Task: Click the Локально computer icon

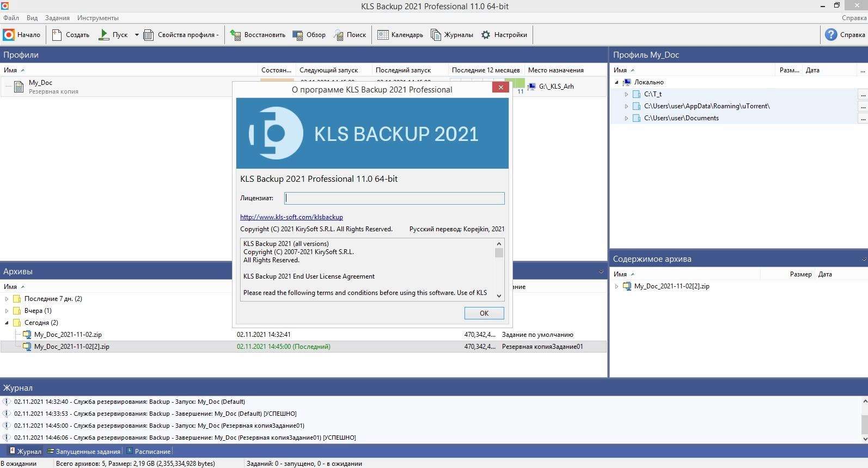Action: [627, 82]
